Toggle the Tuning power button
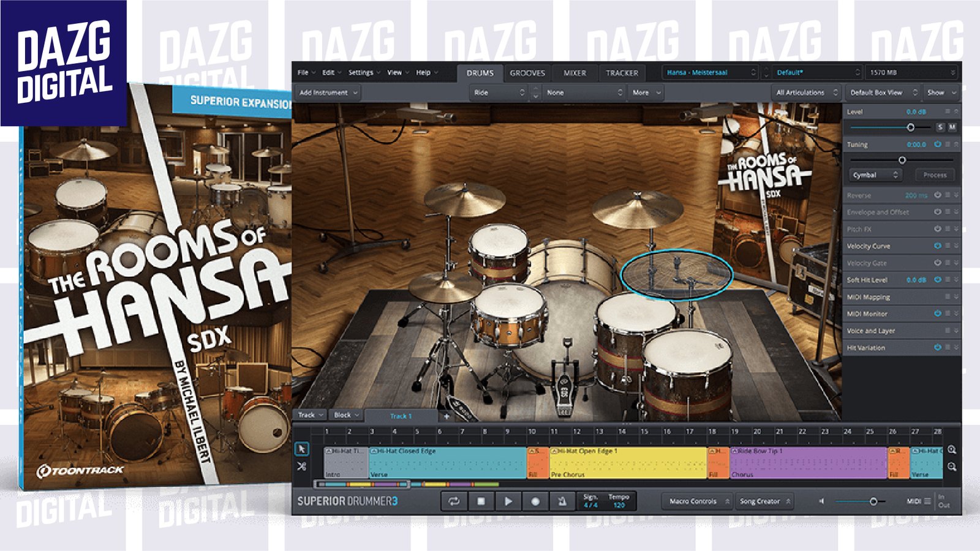 (937, 144)
